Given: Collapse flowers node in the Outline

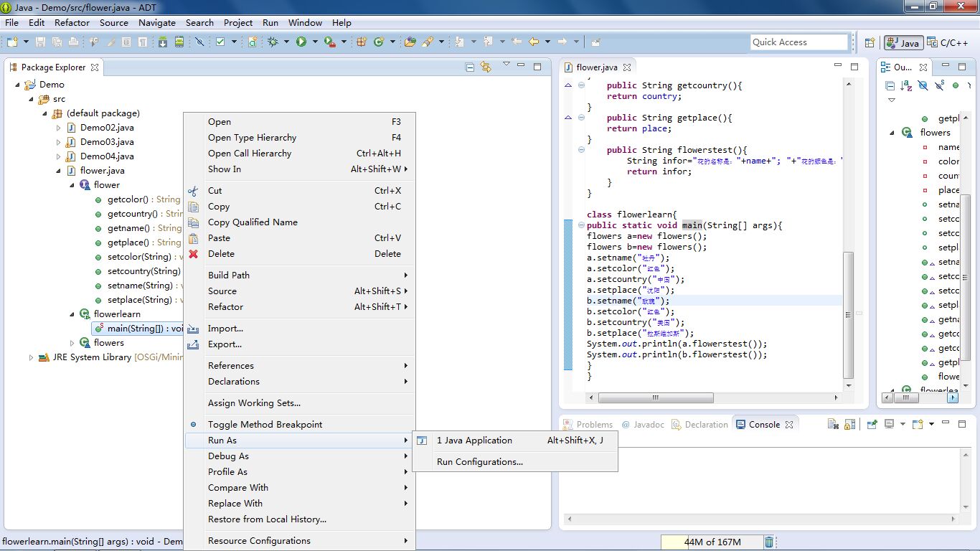Looking at the screenshot, I should point(892,133).
